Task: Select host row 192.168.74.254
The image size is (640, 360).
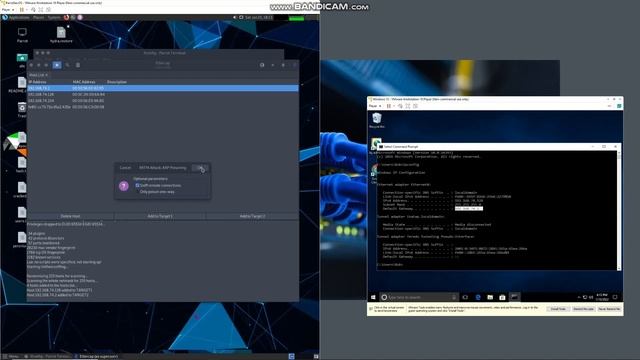Action: pos(163,100)
